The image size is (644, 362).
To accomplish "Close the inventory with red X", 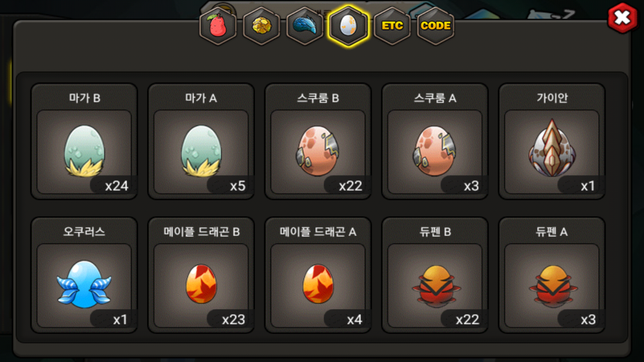I will (623, 18).
